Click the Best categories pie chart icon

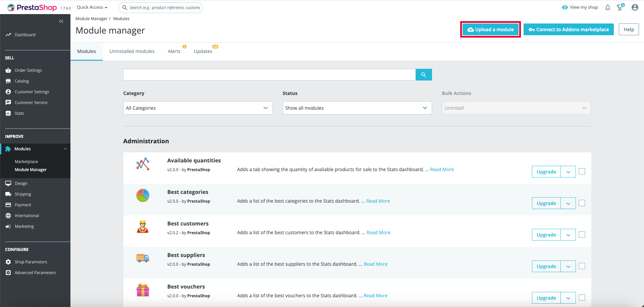143,195
